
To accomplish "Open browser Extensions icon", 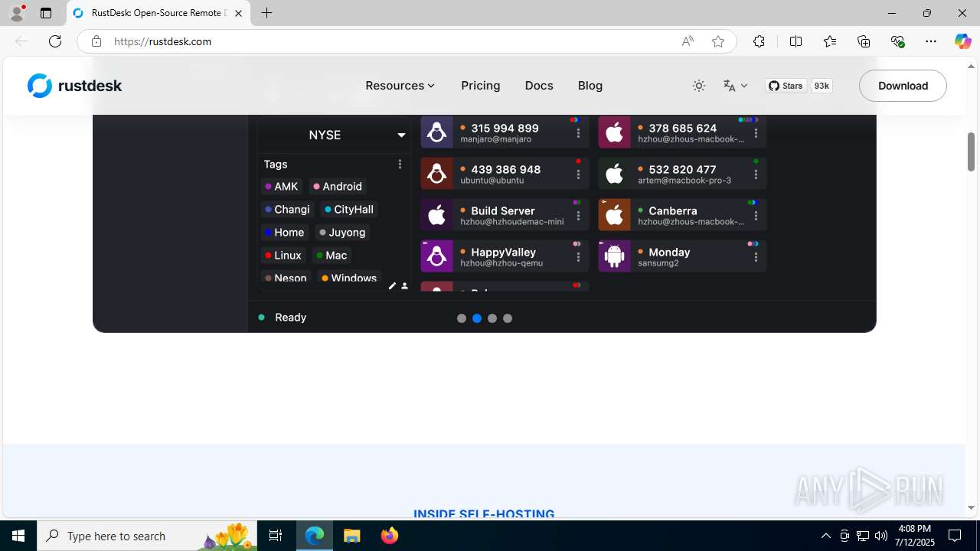I will (x=759, y=41).
